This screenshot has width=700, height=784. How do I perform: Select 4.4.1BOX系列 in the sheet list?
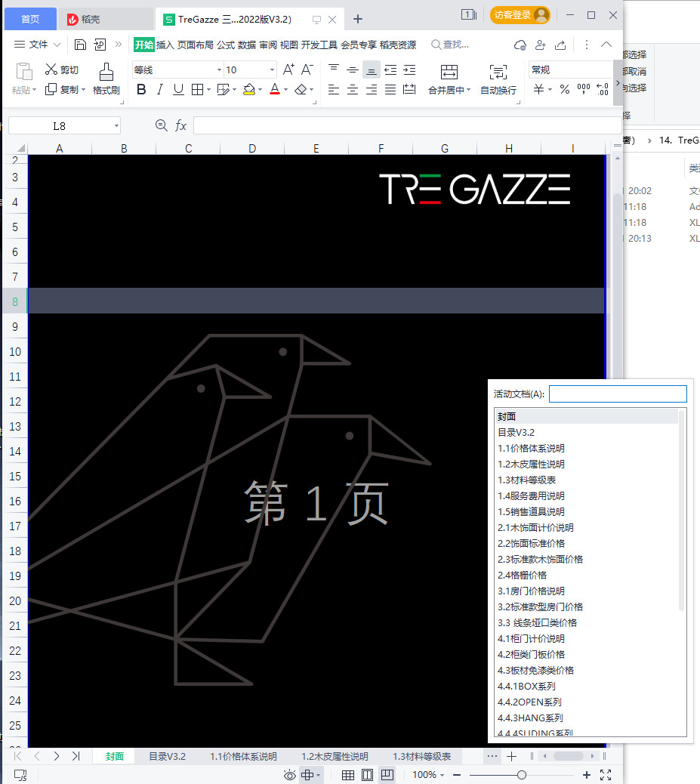click(526, 686)
